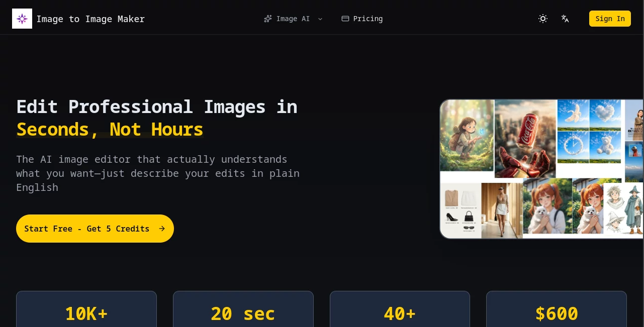The height and width of the screenshot is (327, 644).
Task: Click the Coca-Cola can image in the collage
Action: pyautogui.click(x=525, y=139)
